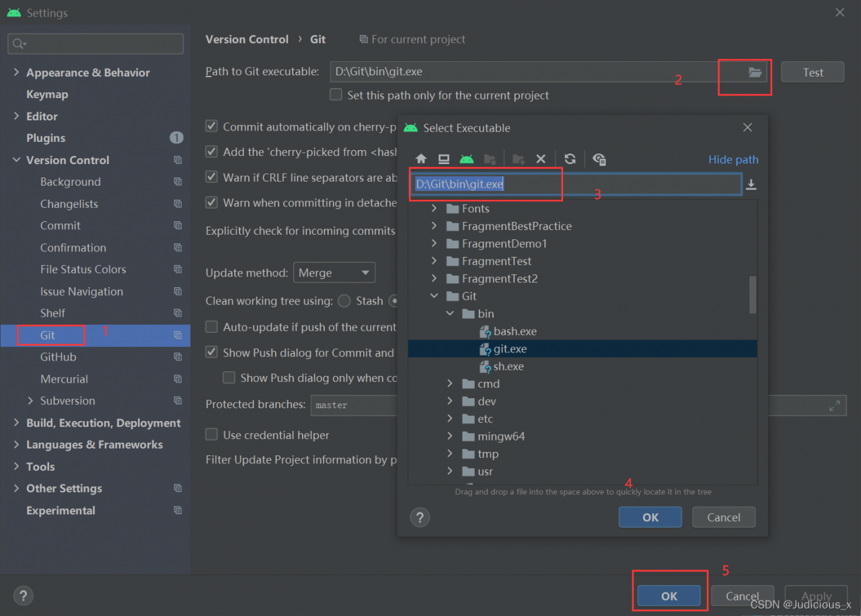The image size is (861, 616).
Task: Click the Android project directory icon in file chooser
Action: [466, 159]
